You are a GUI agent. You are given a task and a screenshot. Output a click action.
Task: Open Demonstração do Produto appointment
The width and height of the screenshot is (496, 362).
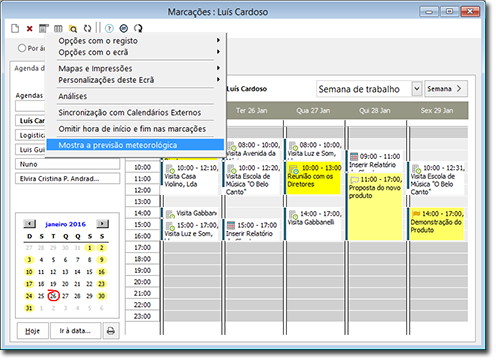click(x=437, y=224)
